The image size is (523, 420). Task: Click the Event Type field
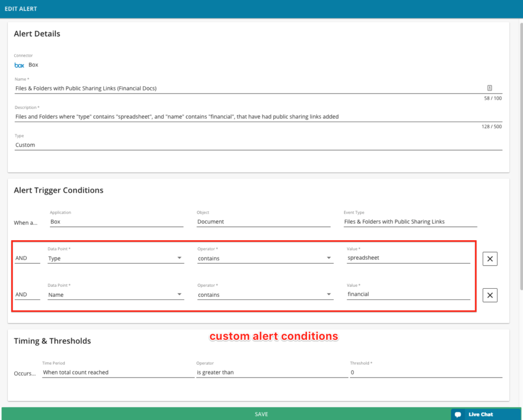coord(410,222)
